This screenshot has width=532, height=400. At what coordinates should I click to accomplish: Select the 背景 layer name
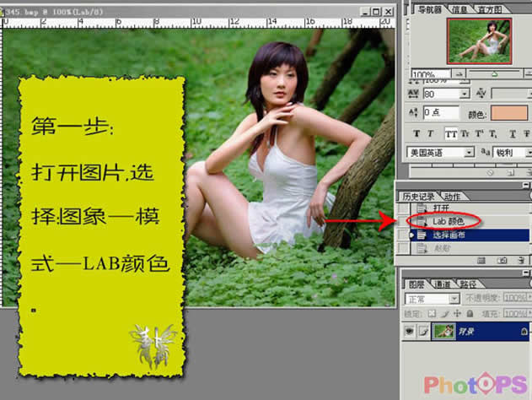tap(466, 331)
